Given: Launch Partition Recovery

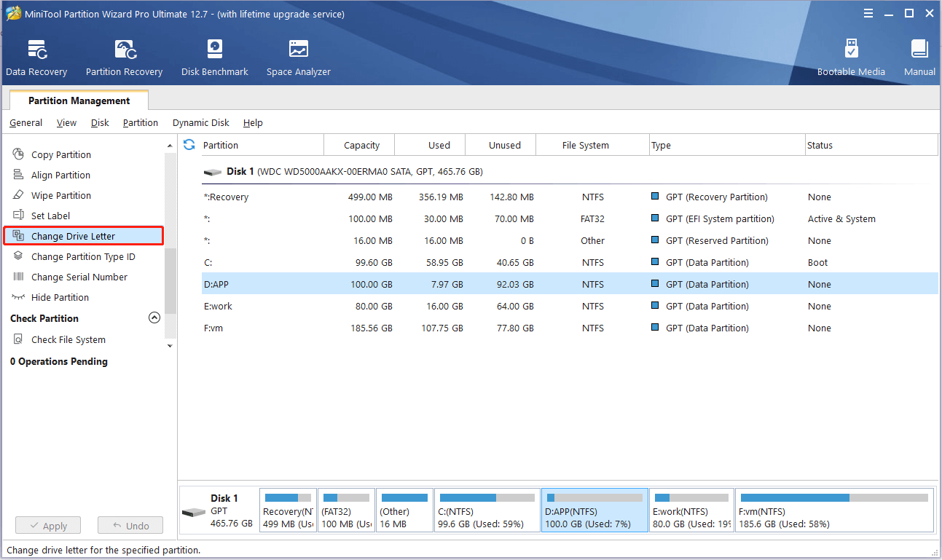Looking at the screenshot, I should click(123, 57).
